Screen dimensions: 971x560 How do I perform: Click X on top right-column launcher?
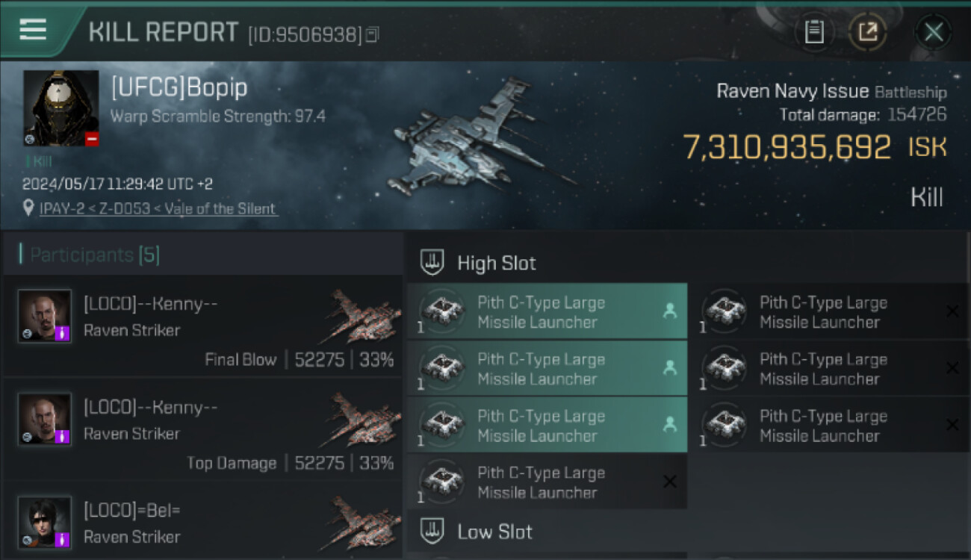[x=952, y=311]
